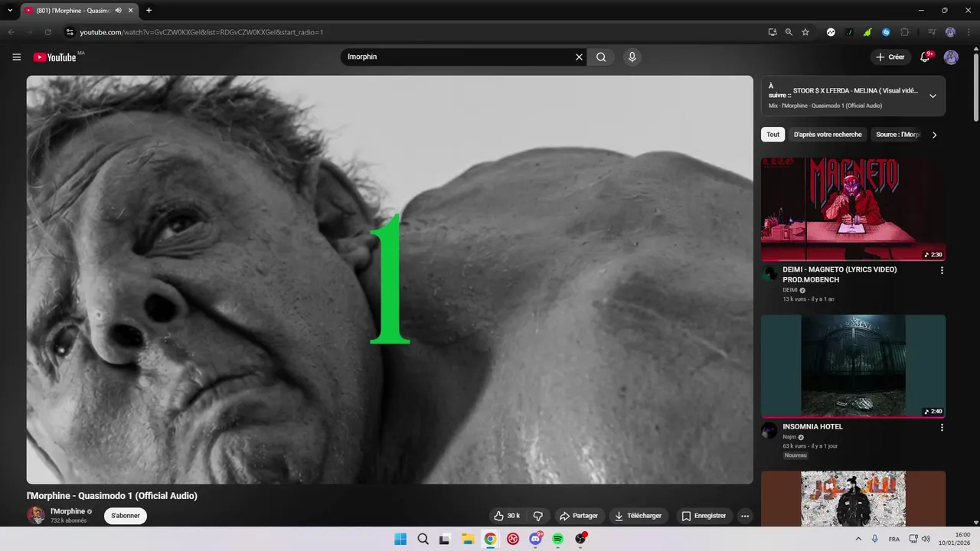The width and height of the screenshot is (980, 551).
Task: Open DEIMI - MAGNETO (LYRICS VIDEO) title
Action: (840, 274)
